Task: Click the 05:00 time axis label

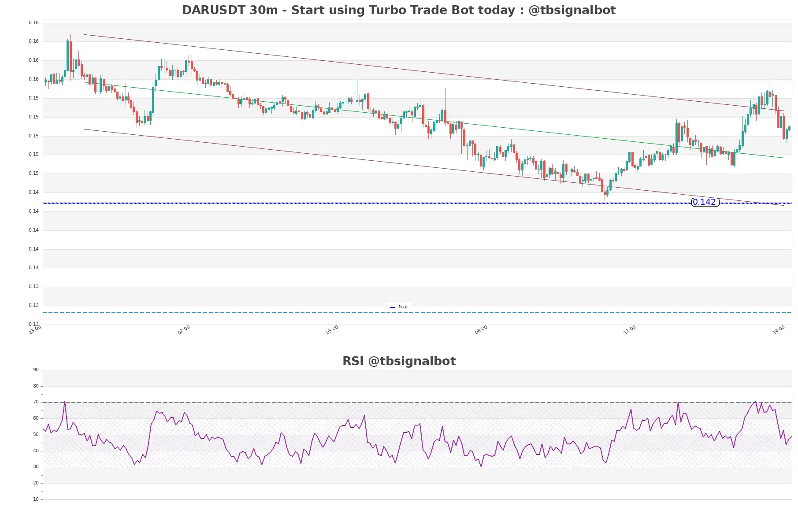Action: [x=332, y=330]
